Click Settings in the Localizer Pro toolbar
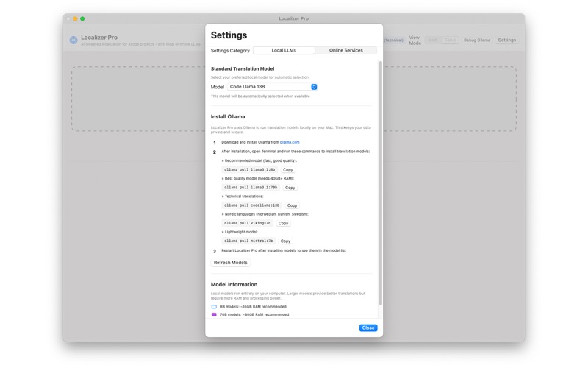Viewport: 588px width, 368px height. coord(506,40)
